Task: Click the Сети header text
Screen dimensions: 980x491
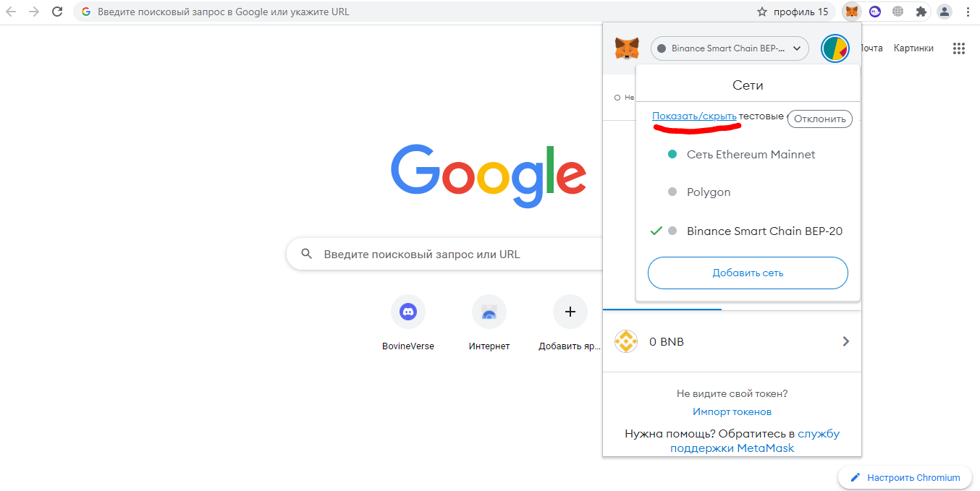Action: (748, 85)
